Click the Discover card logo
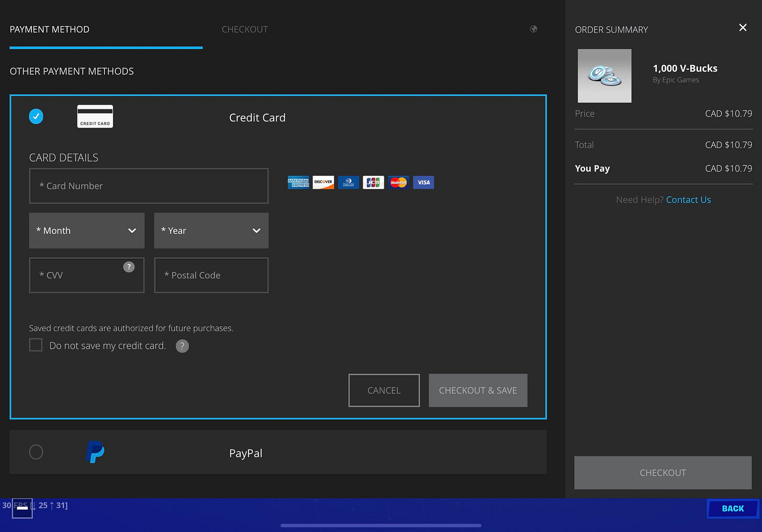Image resolution: width=762 pixels, height=532 pixels. (323, 183)
